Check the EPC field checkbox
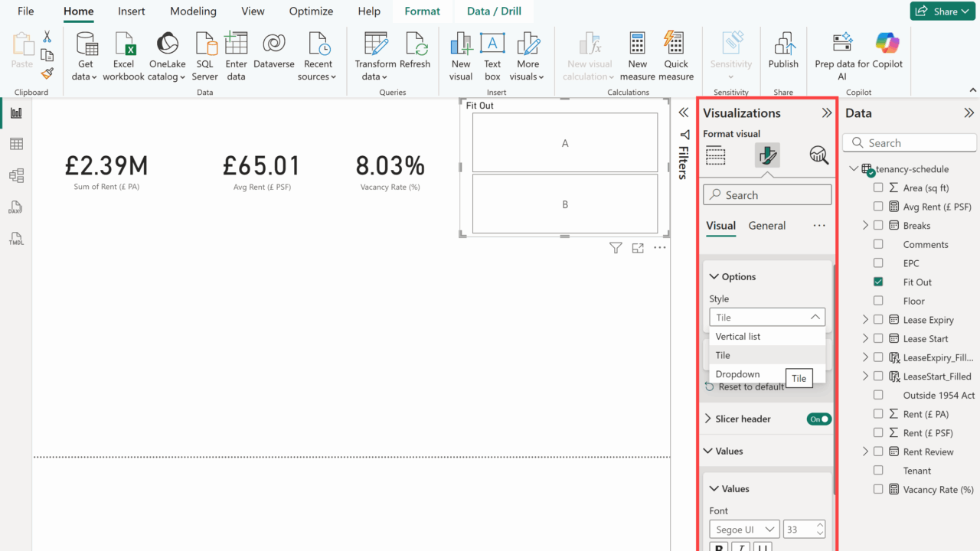Image resolution: width=980 pixels, height=551 pixels. pyautogui.click(x=878, y=263)
